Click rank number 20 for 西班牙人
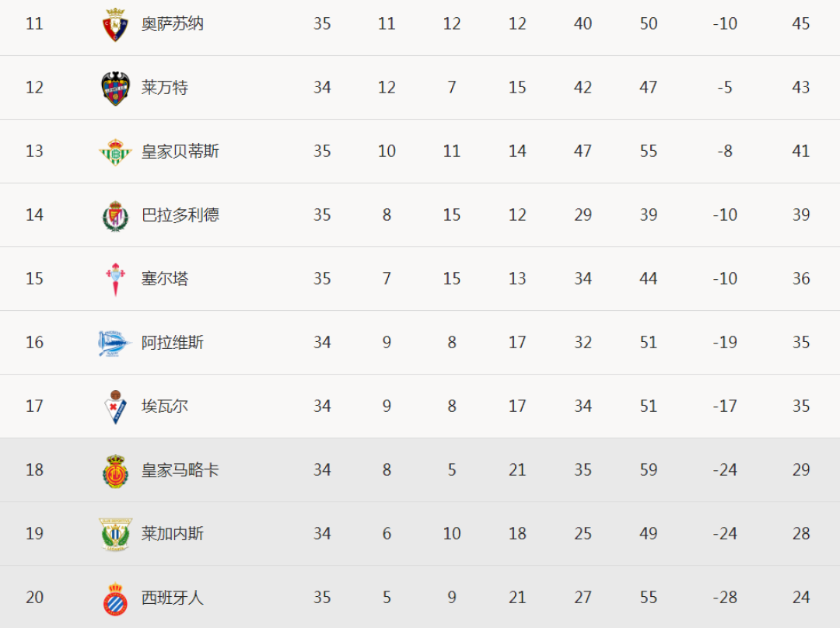The image size is (840, 628). 34,598
